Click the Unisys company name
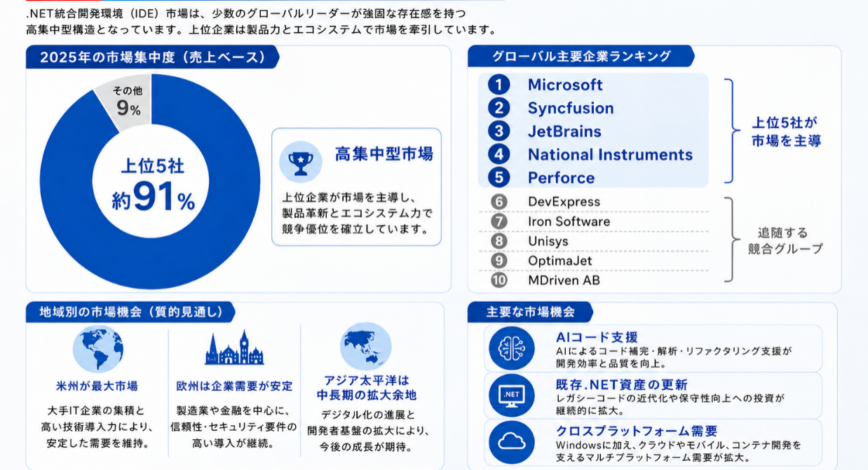This screenshot has width=868, height=470. click(x=548, y=241)
